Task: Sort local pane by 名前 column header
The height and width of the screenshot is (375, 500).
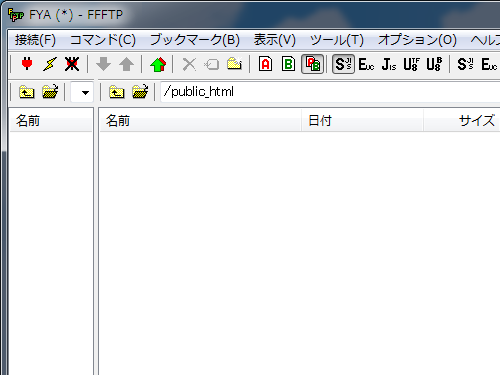Action: point(51,120)
